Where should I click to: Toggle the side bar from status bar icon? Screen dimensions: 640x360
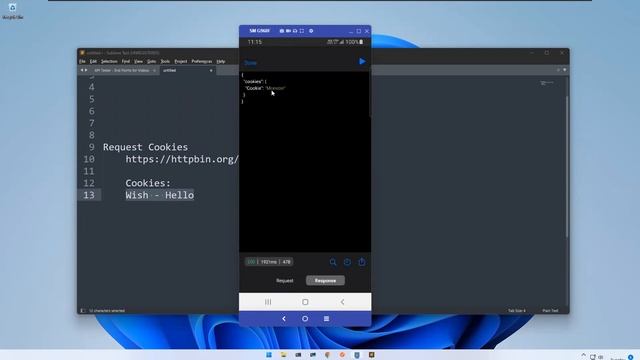pyautogui.click(x=83, y=311)
